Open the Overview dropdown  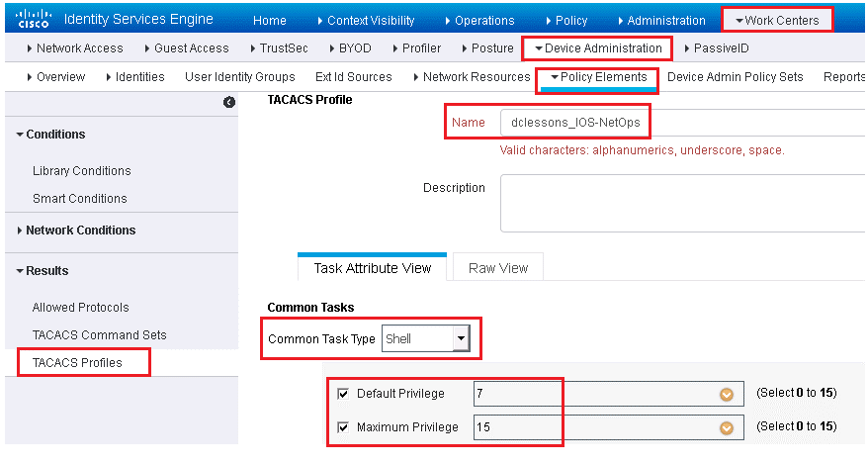click(x=56, y=77)
